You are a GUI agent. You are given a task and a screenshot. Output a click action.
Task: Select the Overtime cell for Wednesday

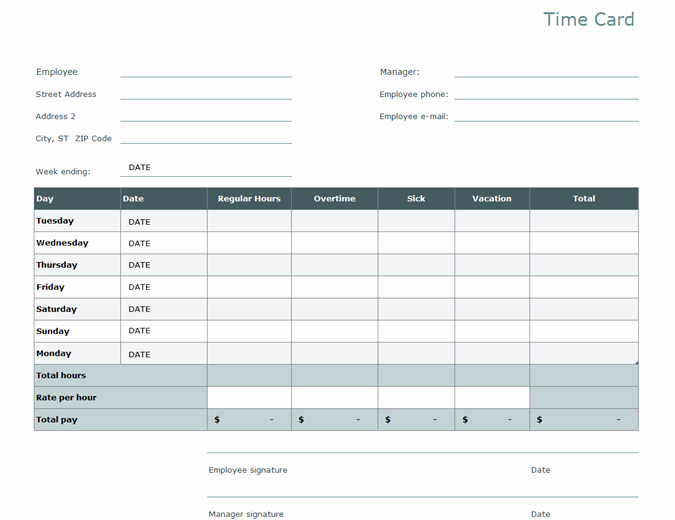[x=334, y=243]
